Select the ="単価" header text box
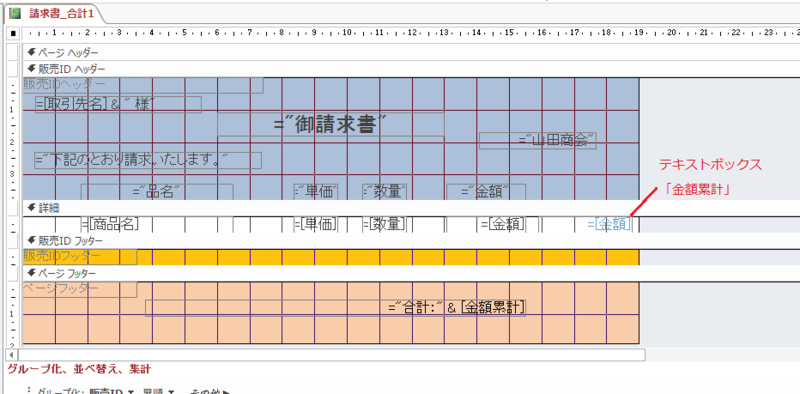 pyautogui.click(x=316, y=192)
